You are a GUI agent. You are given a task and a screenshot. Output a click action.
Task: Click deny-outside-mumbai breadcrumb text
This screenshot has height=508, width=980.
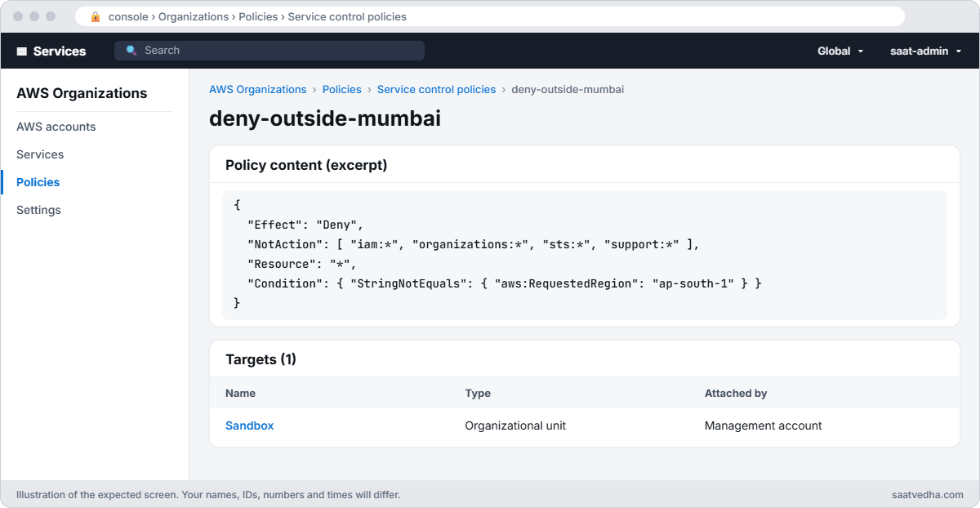click(568, 89)
